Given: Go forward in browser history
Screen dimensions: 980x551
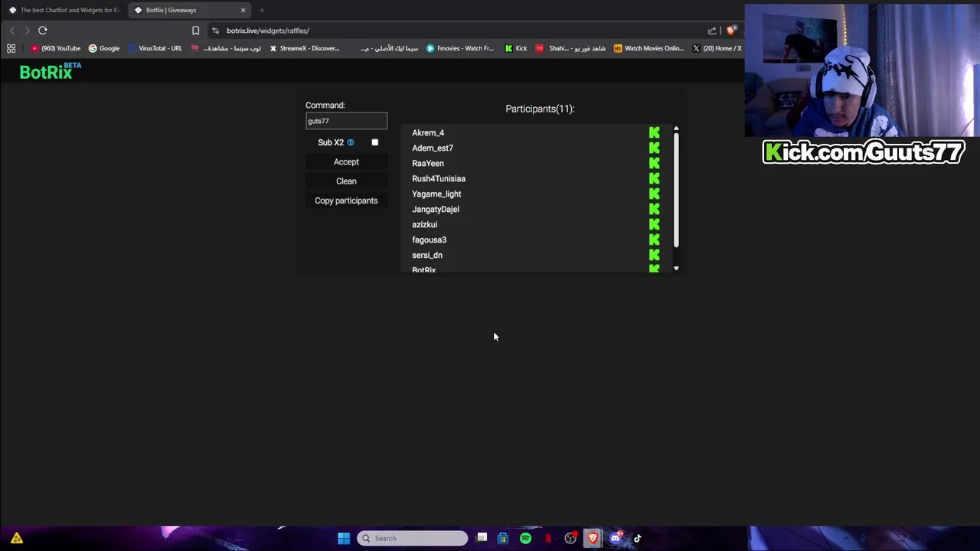Looking at the screenshot, I should click(x=27, y=31).
